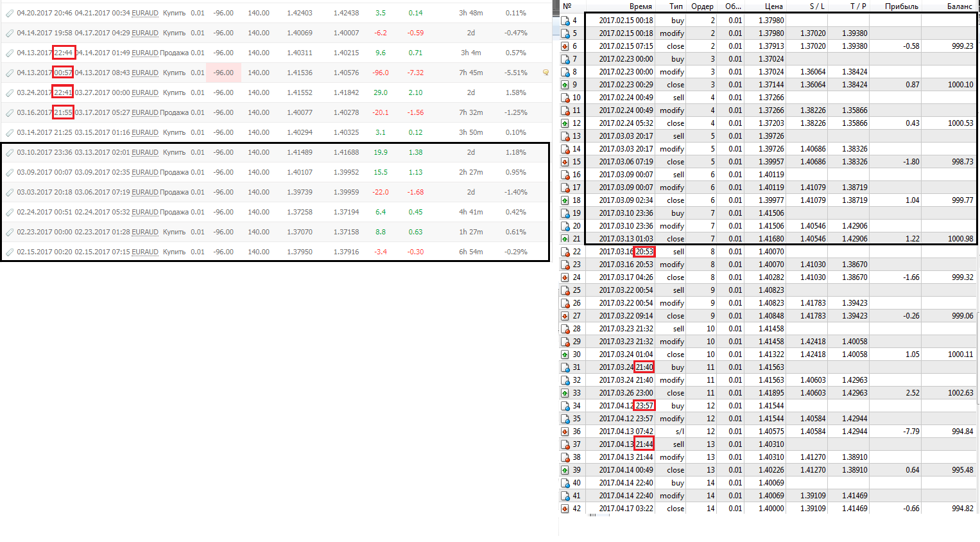Open the EURAUD link on the 04.20.2017 20:46 row
The height and width of the screenshot is (542, 980).
pos(145,13)
